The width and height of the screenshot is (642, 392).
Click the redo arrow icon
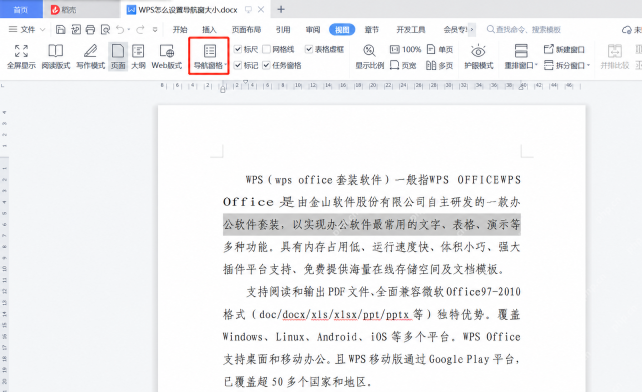coord(140,29)
